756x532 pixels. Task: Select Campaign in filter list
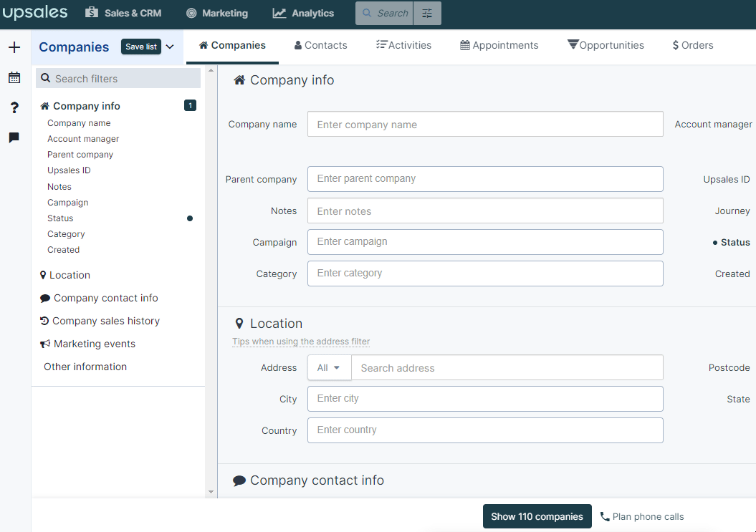pos(67,203)
